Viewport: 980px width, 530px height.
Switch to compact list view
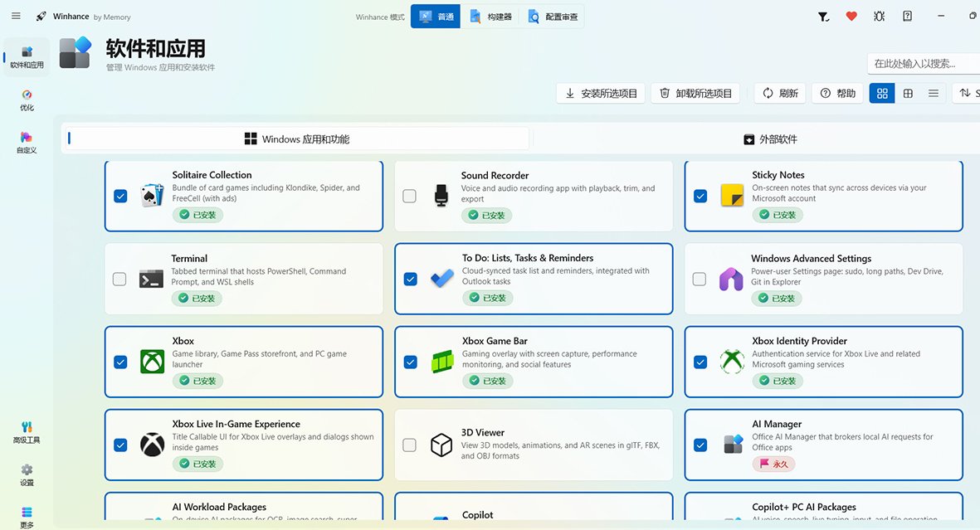pos(934,93)
